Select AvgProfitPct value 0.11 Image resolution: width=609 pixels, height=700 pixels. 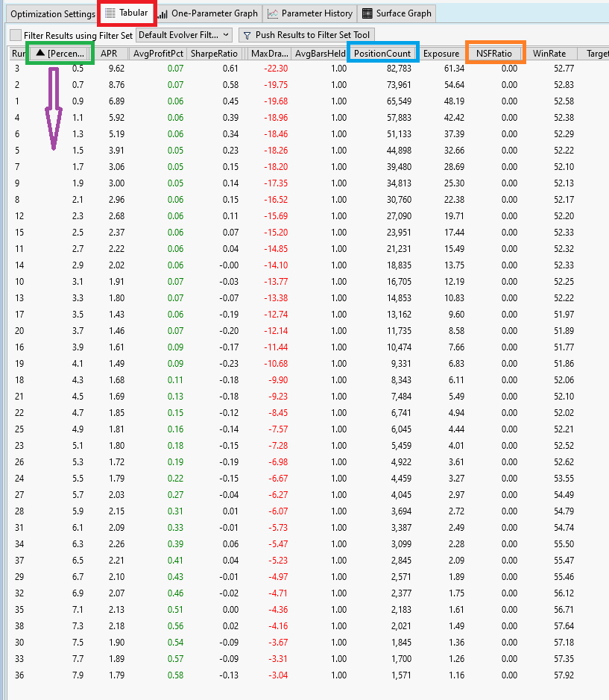pos(175,380)
